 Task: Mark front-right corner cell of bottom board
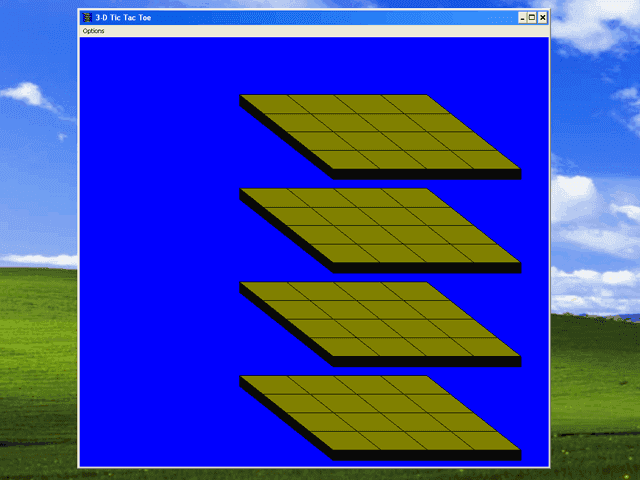pos(486,441)
